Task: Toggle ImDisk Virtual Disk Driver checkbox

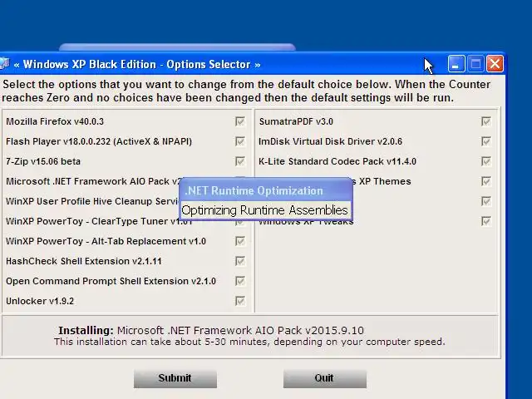Action: 485,141
